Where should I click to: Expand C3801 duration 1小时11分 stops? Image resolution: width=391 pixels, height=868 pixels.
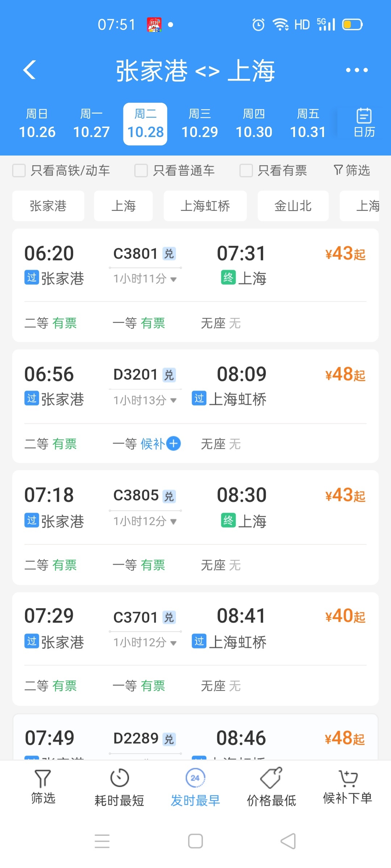pyautogui.click(x=173, y=279)
